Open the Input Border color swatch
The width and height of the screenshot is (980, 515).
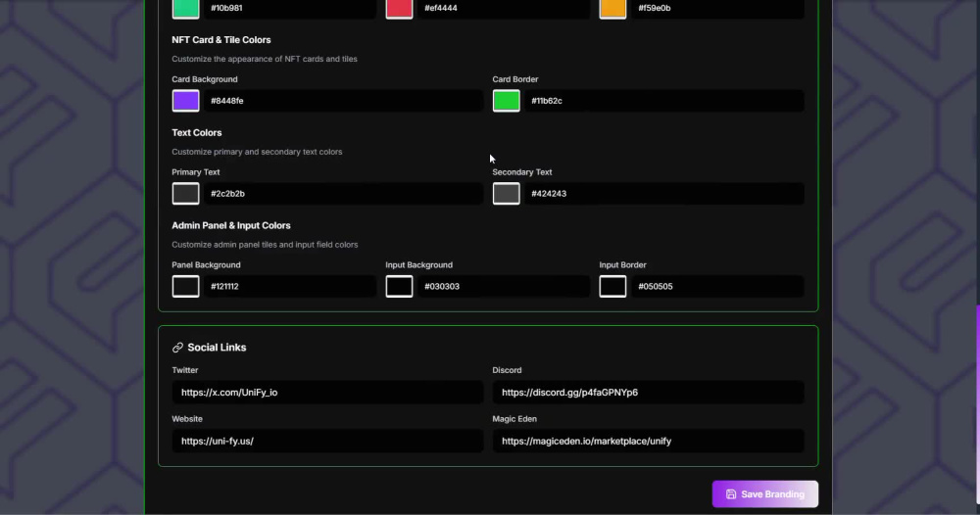click(x=613, y=287)
